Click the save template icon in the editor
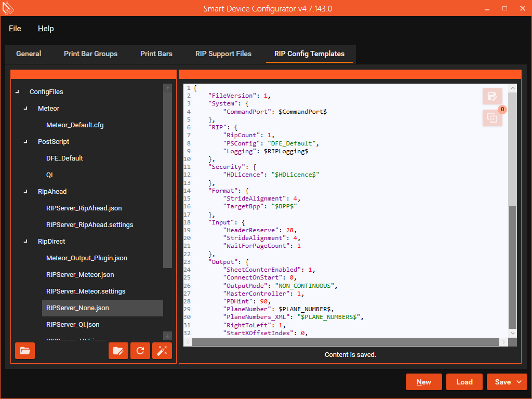Image resolution: width=532 pixels, height=399 pixels. coord(492,96)
